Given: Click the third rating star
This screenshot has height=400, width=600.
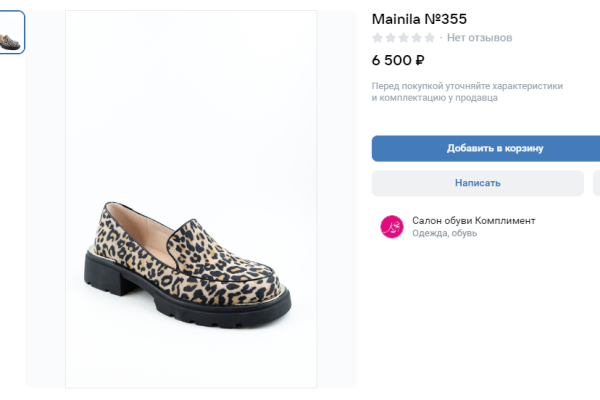Looking at the screenshot, I should click(x=404, y=38).
